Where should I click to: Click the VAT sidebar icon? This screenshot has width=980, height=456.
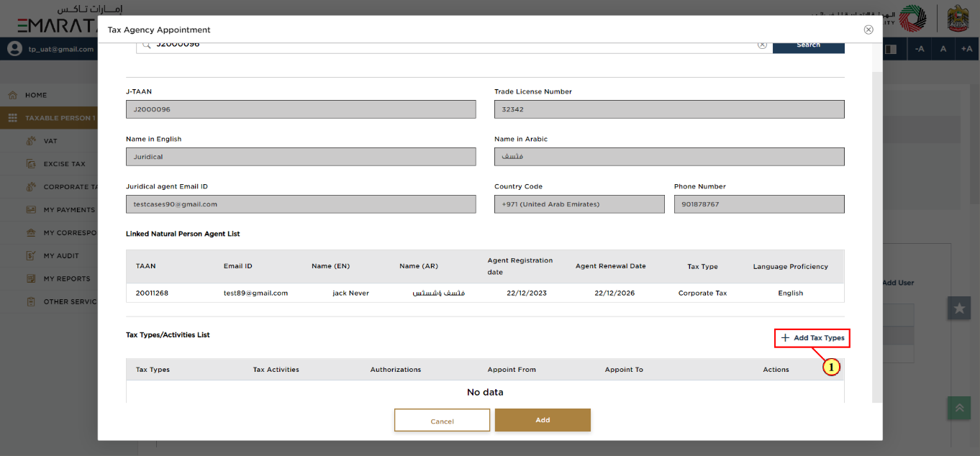click(31, 141)
